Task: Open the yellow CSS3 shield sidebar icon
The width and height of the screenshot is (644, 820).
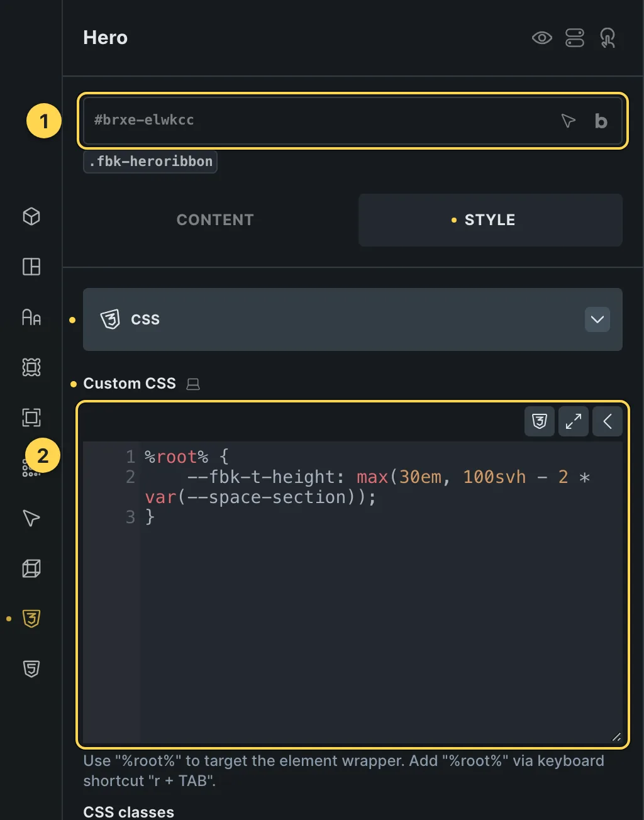Action: pyautogui.click(x=31, y=619)
